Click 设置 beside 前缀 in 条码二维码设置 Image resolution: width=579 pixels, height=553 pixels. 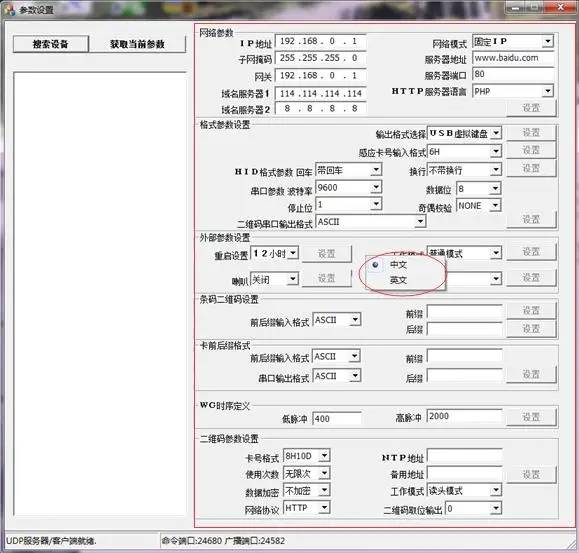coord(531,310)
